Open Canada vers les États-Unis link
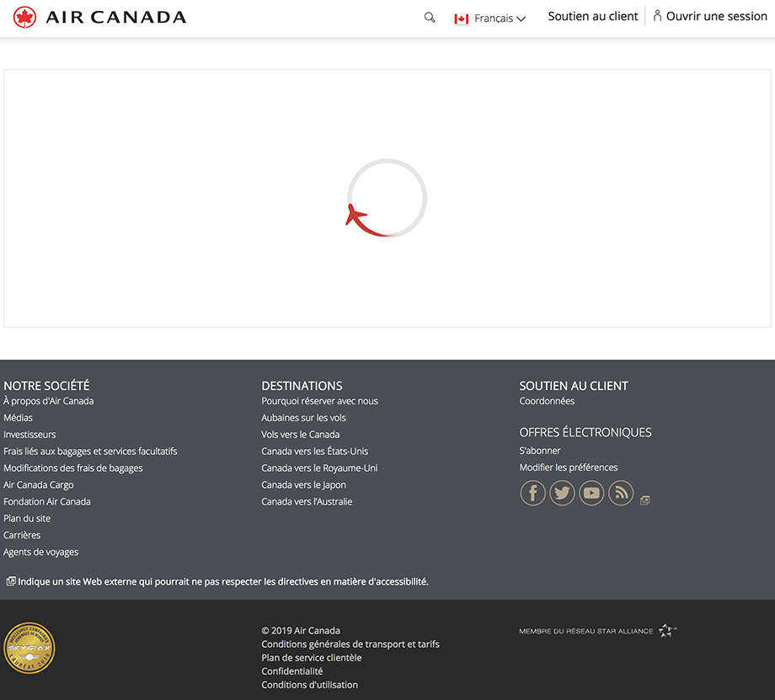This screenshot has height=700, width=775. coord(314,452)
